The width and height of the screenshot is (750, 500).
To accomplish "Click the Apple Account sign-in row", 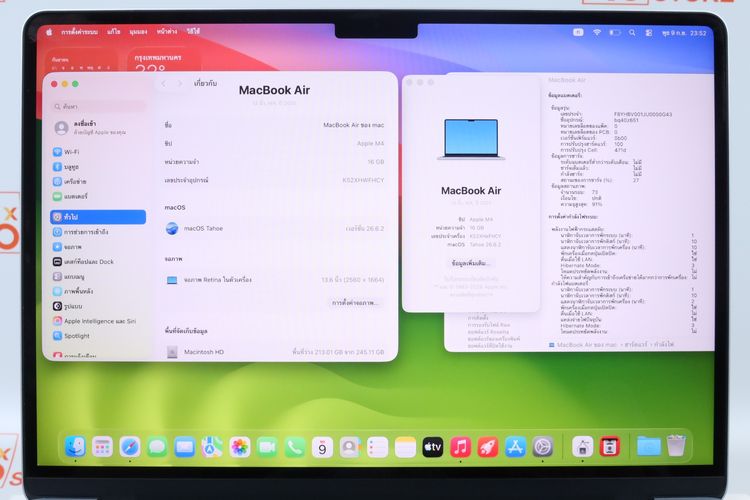I will coord(98,127).
